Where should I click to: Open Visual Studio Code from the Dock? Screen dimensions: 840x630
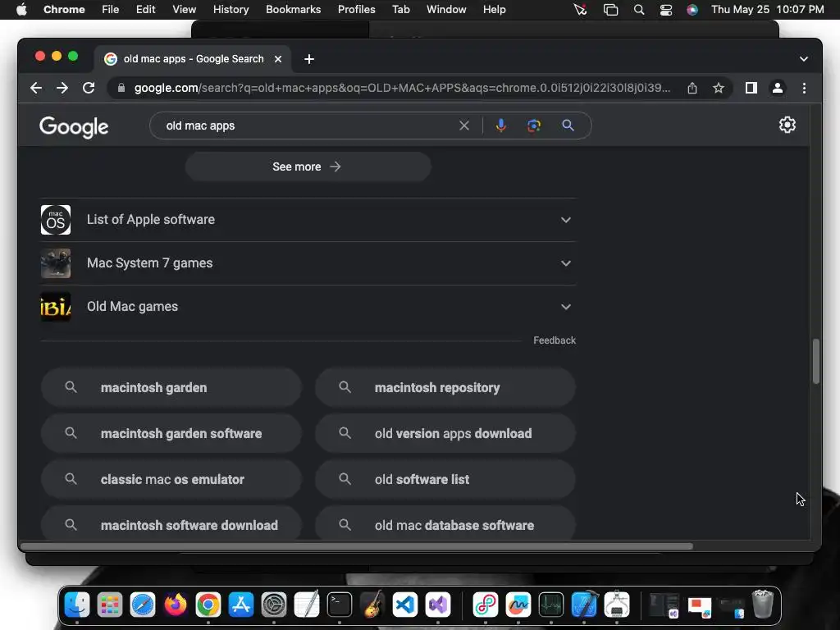click(405, 605)
